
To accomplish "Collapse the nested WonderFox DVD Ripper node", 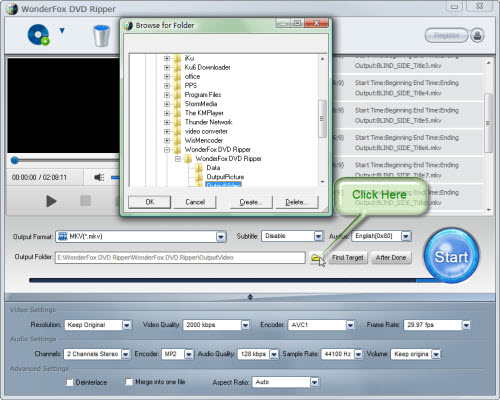I will [178, 159].
